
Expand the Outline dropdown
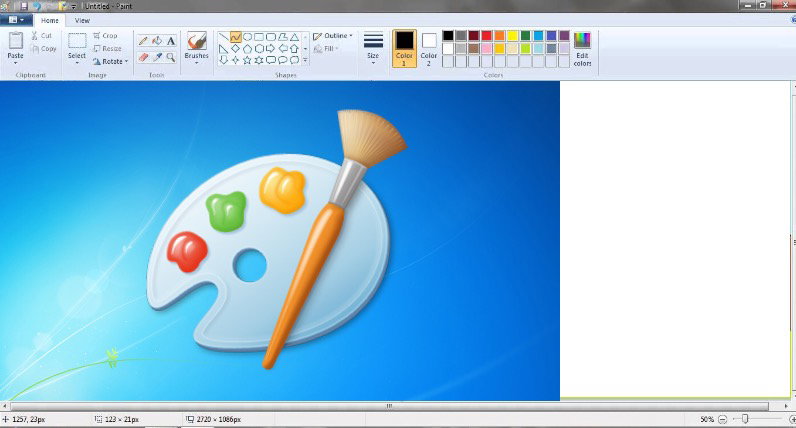333,36
